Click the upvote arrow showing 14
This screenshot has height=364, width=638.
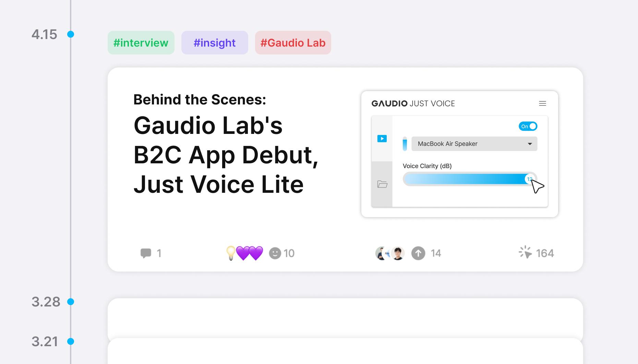(x=418, y=253)
